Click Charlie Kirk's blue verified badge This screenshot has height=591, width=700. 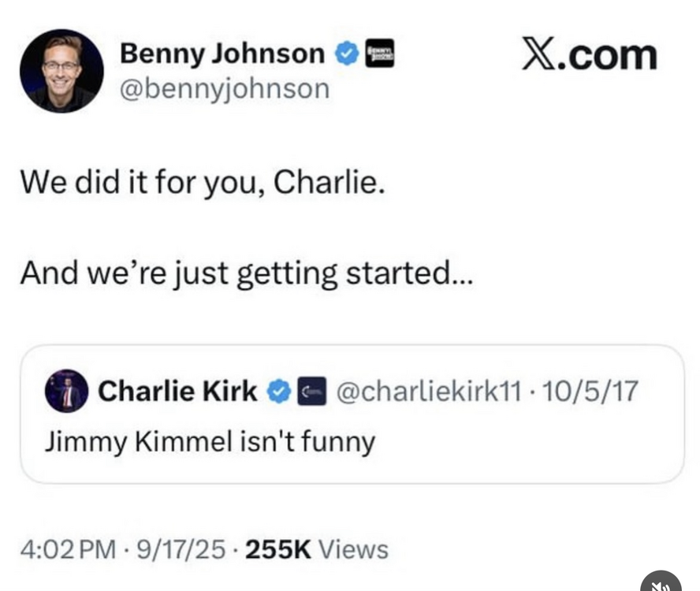(278, 391)
